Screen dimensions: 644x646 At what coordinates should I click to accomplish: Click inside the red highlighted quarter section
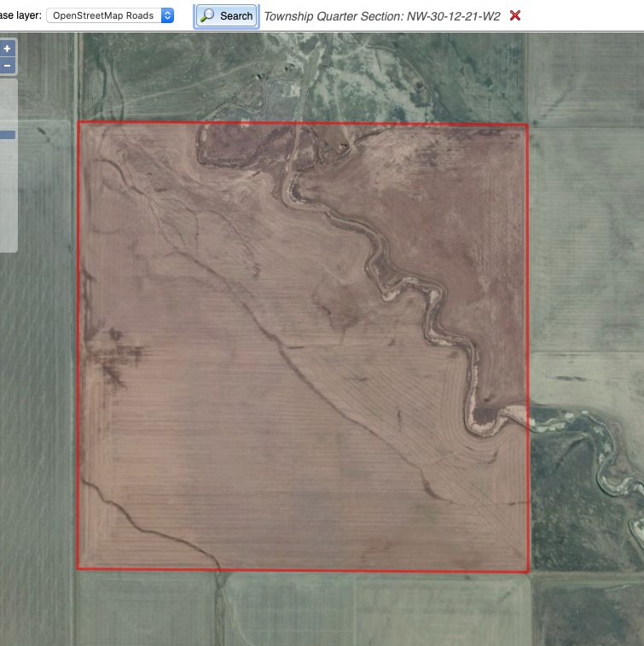[303, 346]
